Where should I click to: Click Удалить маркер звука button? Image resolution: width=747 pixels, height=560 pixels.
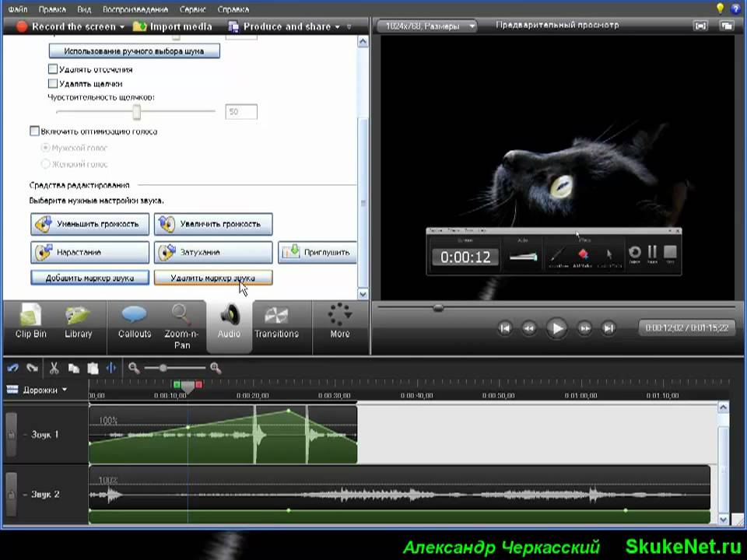[x=213, y=278]
